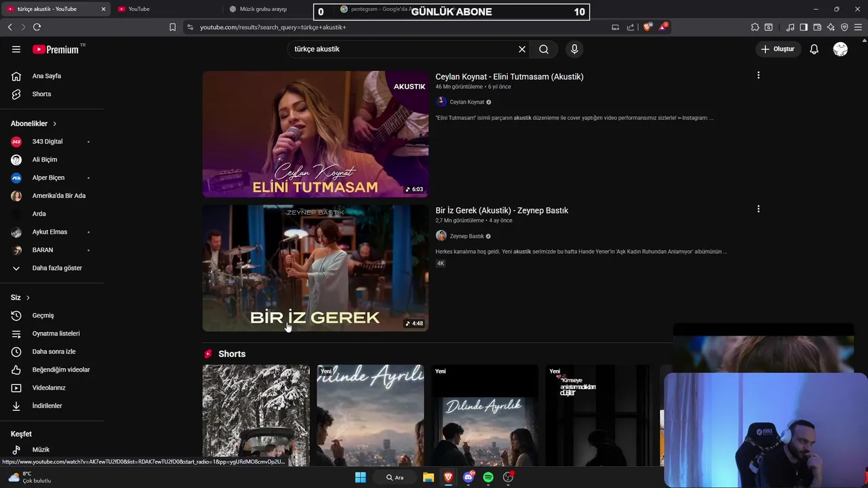Open more options for Bir İz Gerek video
Viewport: 868px width, 488px height.
[758, 209]
